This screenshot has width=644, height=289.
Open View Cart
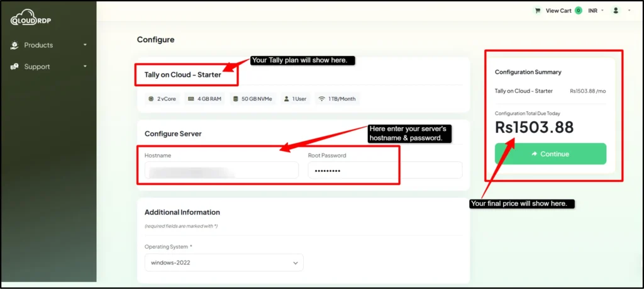click(x=558, y=11)
